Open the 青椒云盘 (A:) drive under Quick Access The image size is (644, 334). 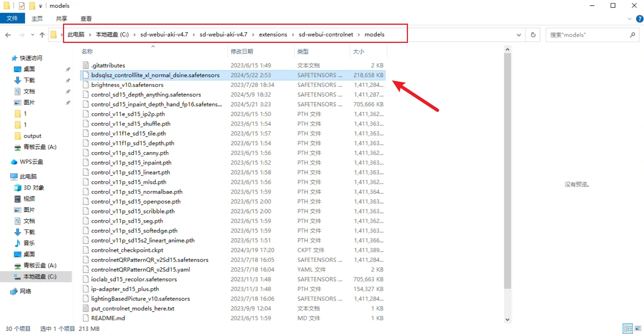(x=40, y=147)
